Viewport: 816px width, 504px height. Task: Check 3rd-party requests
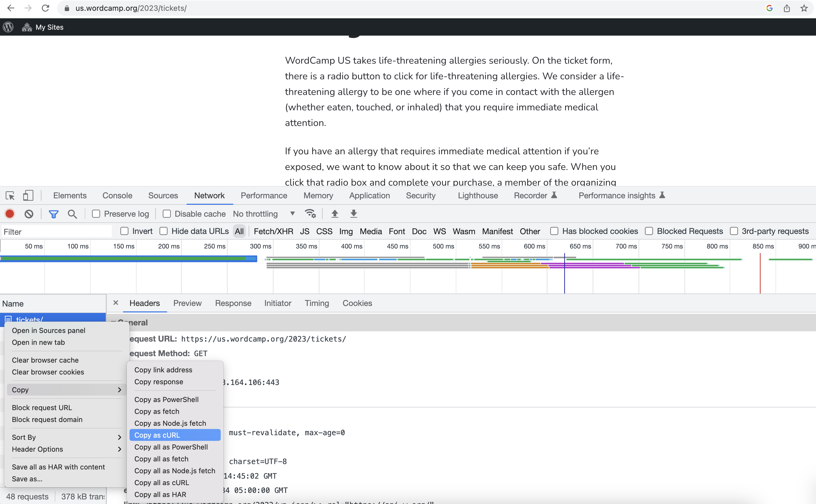coord(734,231)
